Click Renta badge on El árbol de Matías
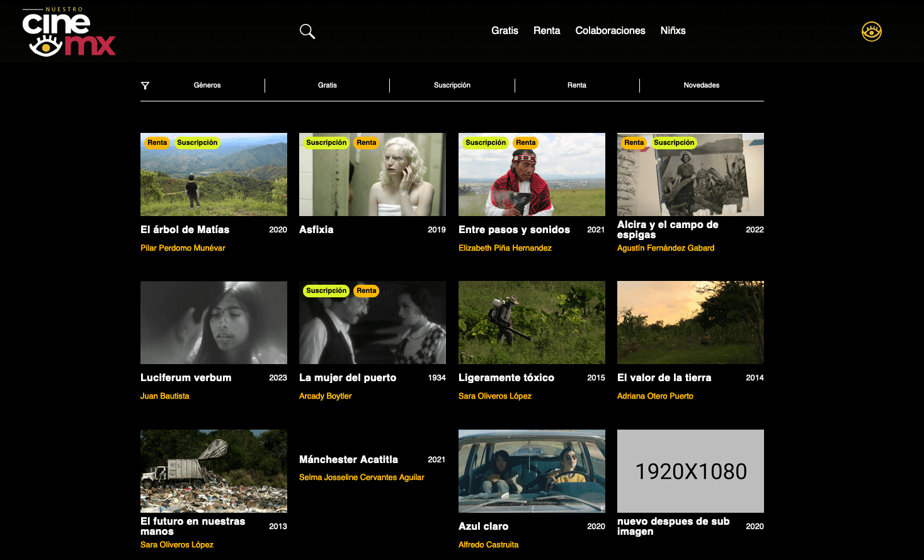 [x=157, y=143]
